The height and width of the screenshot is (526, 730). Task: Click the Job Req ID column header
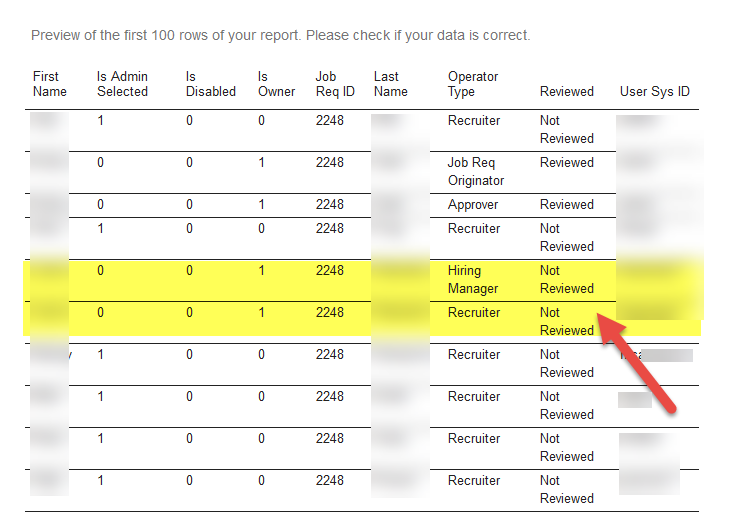[335, 84]
